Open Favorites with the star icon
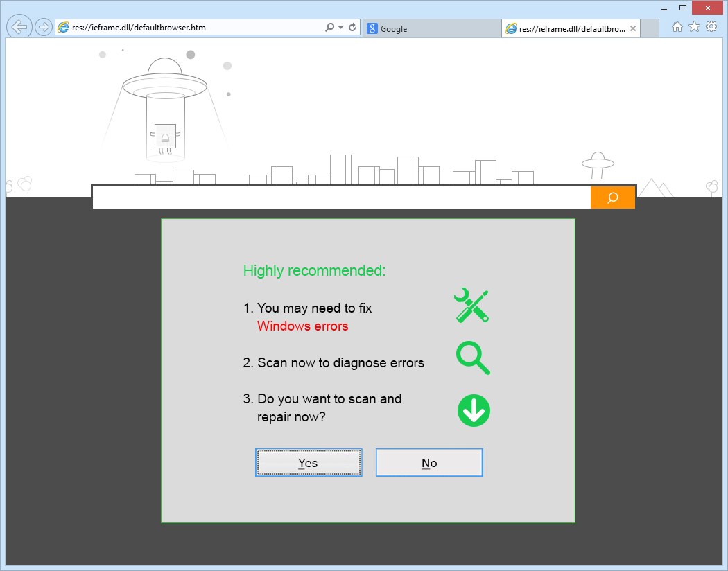Viewport: 728px width, 571px height. [694, 27]
